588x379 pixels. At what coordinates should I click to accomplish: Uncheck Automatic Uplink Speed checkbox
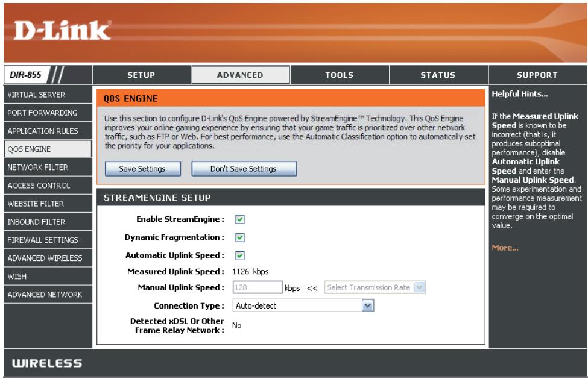[x=240, y=255]
